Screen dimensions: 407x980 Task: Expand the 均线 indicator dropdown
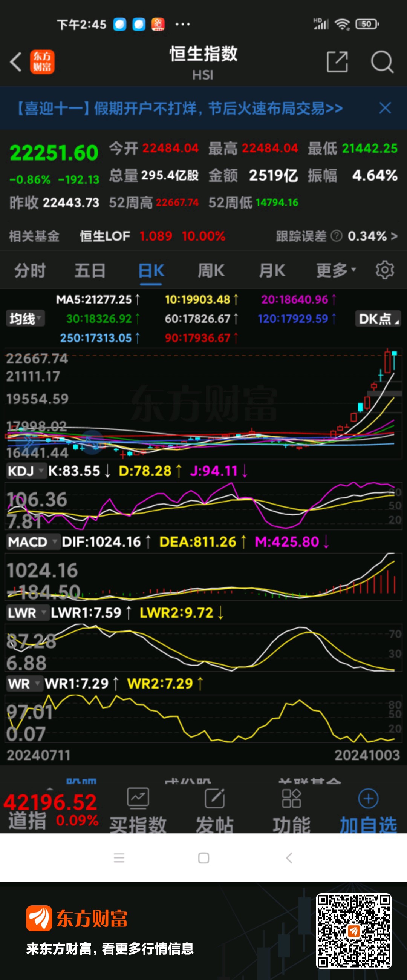25,319
